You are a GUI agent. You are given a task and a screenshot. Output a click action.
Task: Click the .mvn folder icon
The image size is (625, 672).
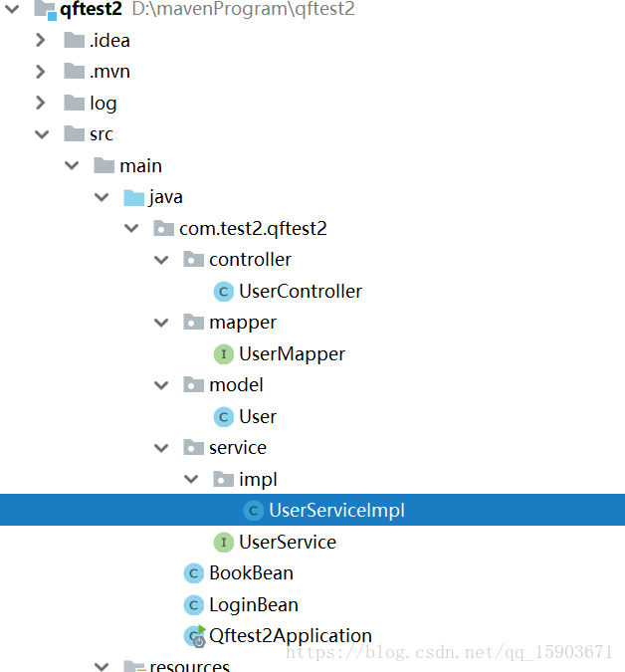tap(74, 71)
